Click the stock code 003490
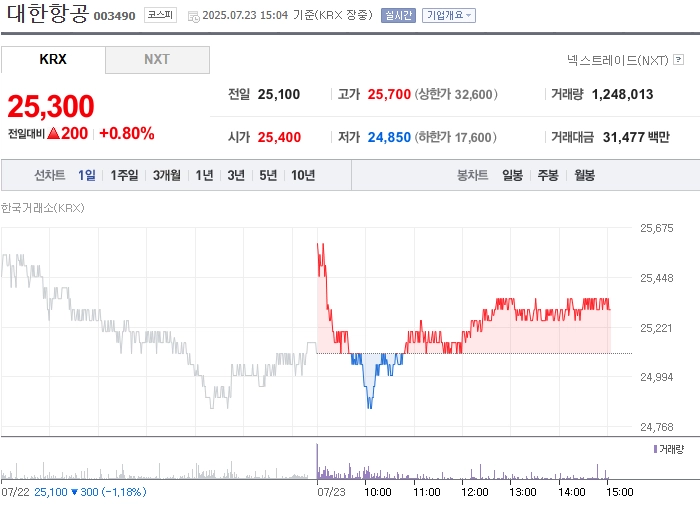The height and width of the screenshot is (505, 700). coord(114,16)
